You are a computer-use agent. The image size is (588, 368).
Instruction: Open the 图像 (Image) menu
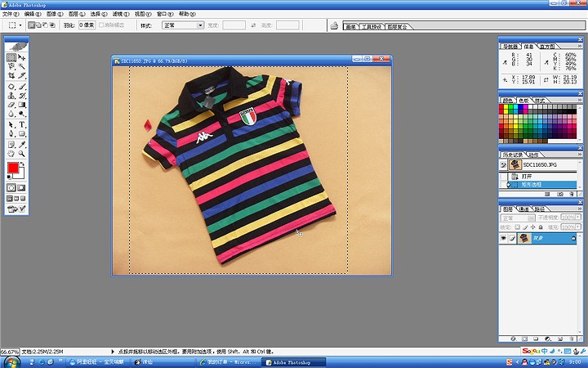tap(55, 14)
